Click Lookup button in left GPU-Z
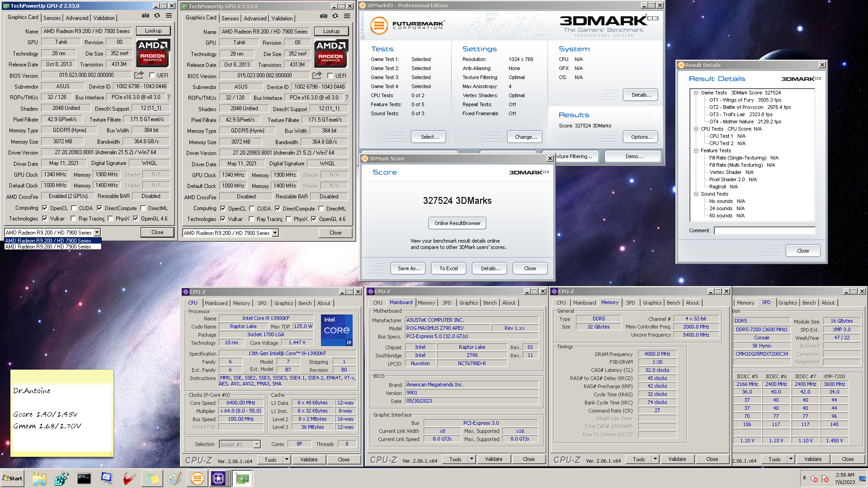 click(153, 31)
